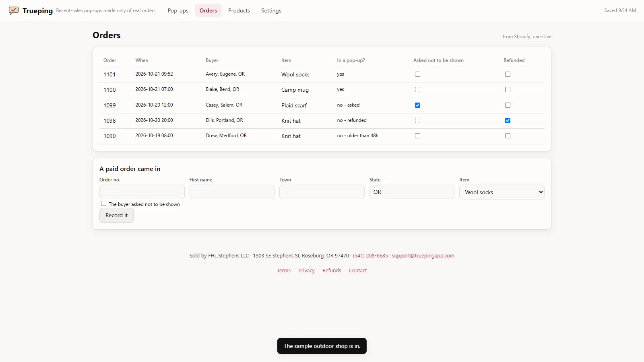
Task: Click the 'Saved 9:54 AM' status text
Action: click(x=620, y=10)
